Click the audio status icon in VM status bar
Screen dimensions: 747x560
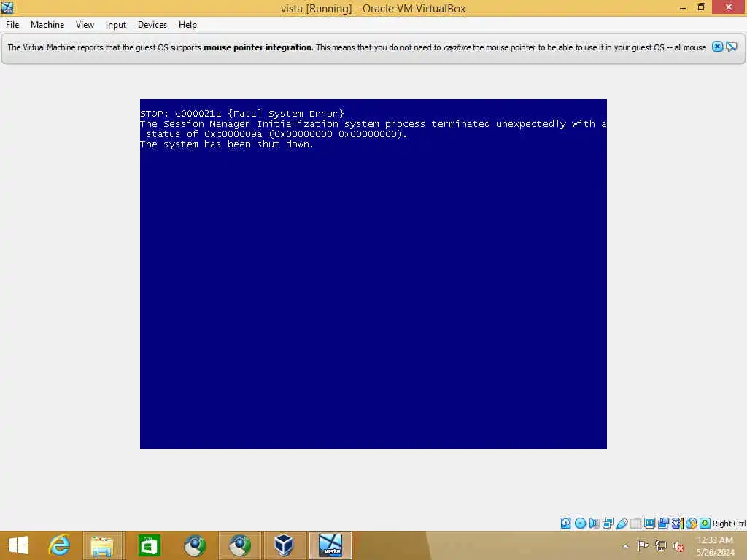[594, 524]
